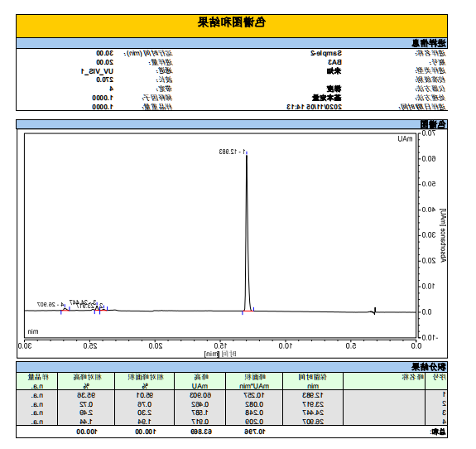Click retention time cell 23.917
Image resolution: width=476 pixels, height=449 pixels.
[x=313, y=404]
